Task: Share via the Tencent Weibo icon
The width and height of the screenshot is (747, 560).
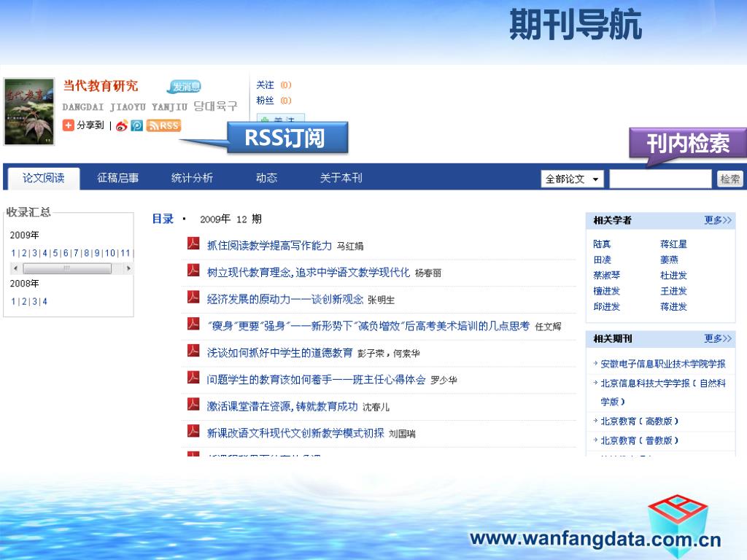Action: pyautogui.click(x=136, y=125)
